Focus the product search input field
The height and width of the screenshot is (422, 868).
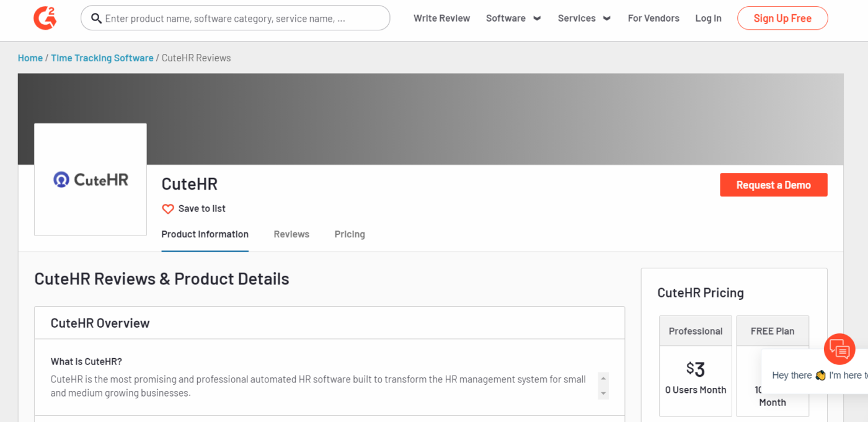click(x=242, y=19)
